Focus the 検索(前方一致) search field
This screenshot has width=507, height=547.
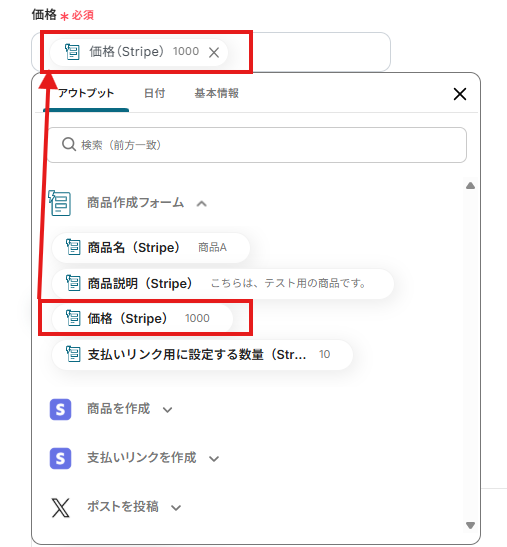tap(257, 145)
